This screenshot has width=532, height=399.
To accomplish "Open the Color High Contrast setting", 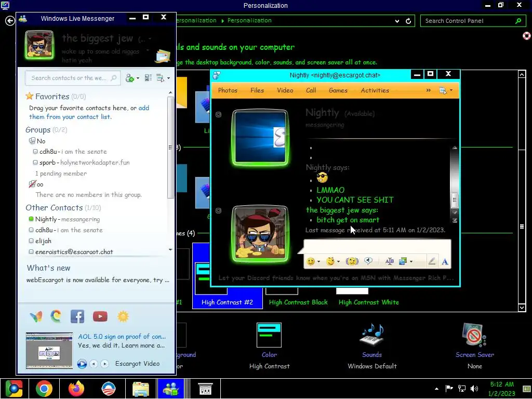I will point(270,346).
